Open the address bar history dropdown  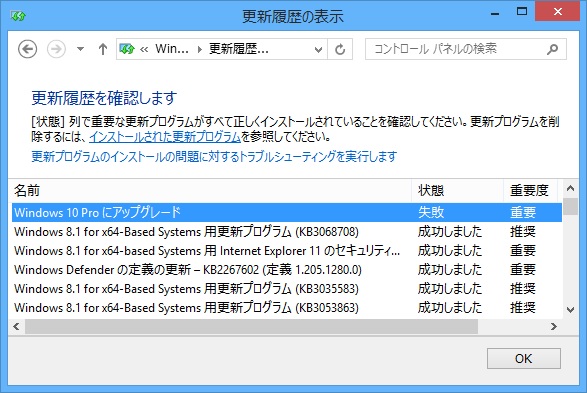318,49
